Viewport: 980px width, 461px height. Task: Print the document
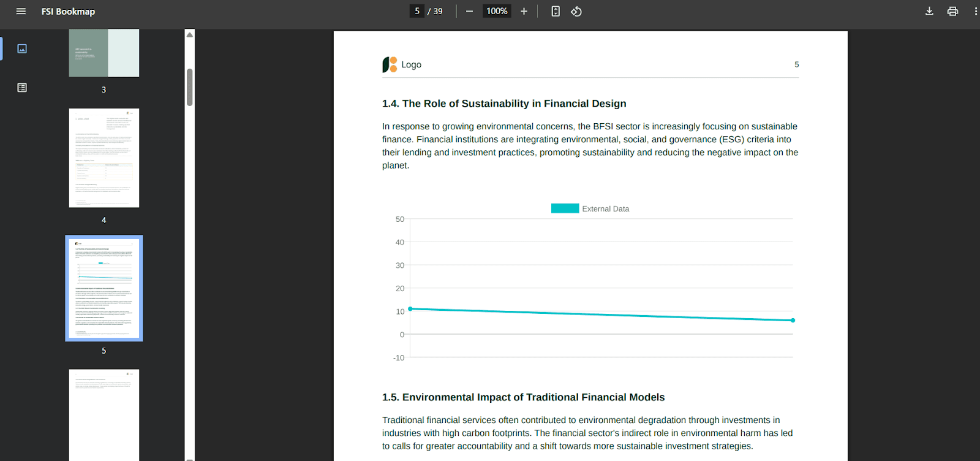tap(952, 11)
